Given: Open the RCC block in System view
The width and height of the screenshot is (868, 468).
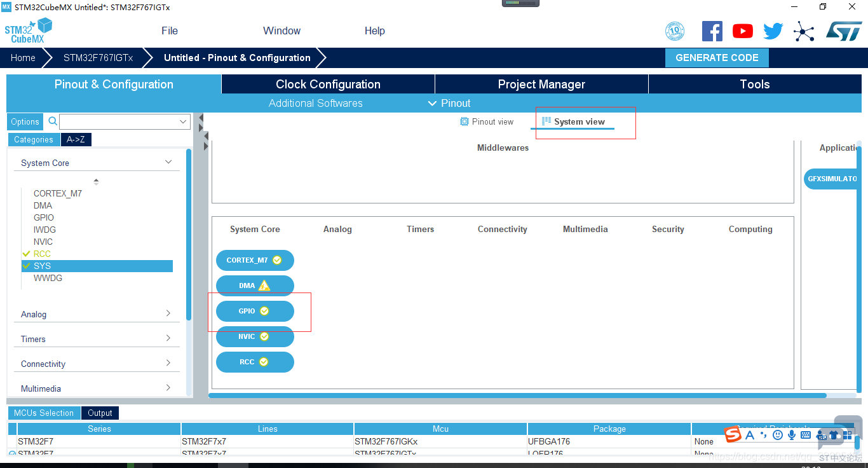Looking at the screenshot, I should (x=255, y=362).
